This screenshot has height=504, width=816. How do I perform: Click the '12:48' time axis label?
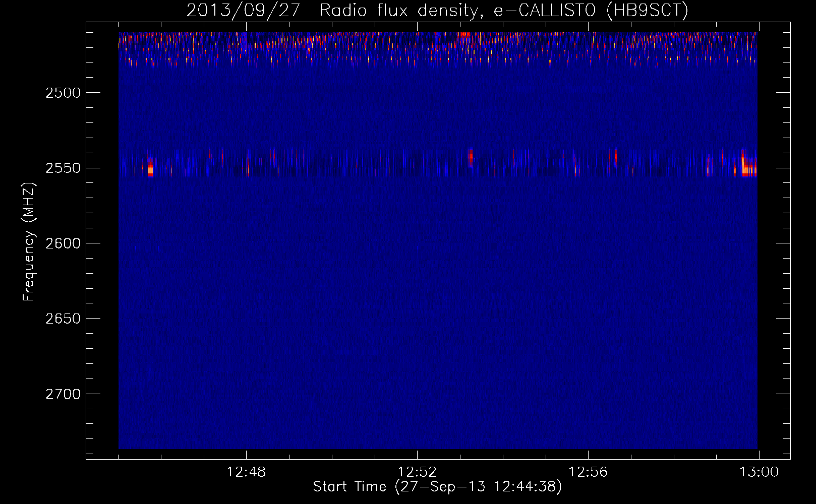pyautogui.click(x=247, y=472)
